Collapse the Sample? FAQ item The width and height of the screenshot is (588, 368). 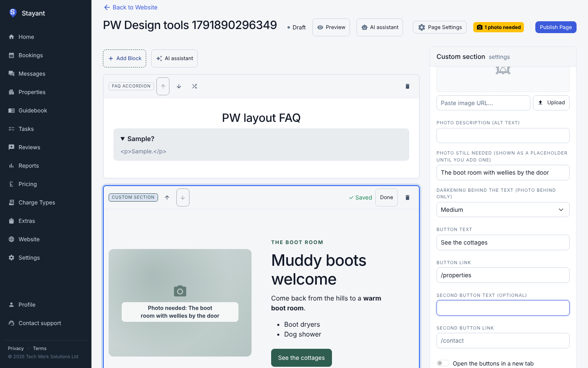pyautogui.click(x=261, y=139)
